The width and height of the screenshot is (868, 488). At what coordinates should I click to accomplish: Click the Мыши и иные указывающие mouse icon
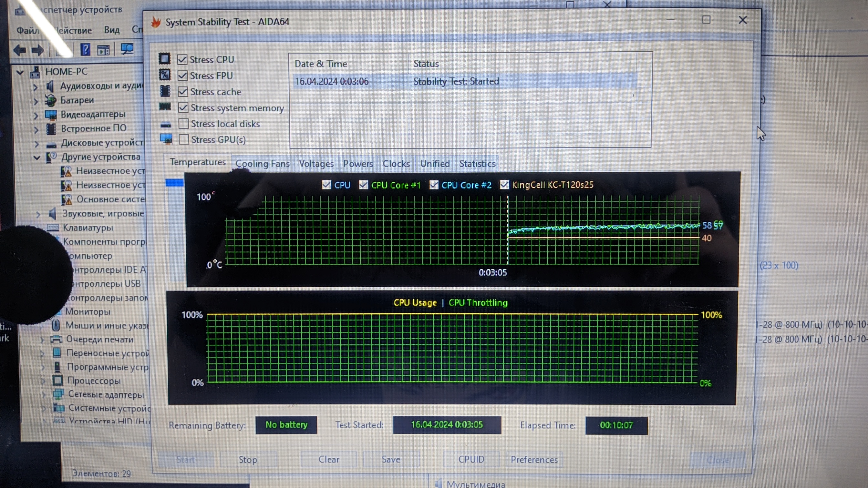[56, 325]
